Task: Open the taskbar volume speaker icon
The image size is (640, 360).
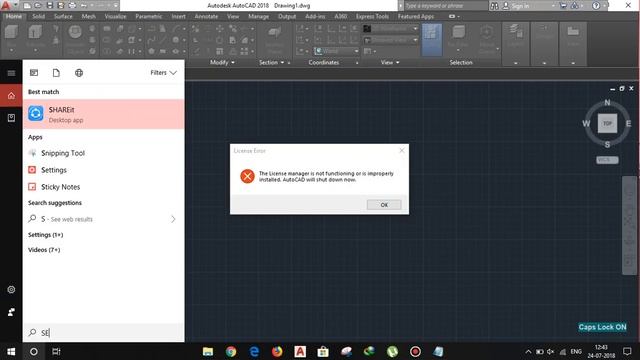Action: click(551, 351)
